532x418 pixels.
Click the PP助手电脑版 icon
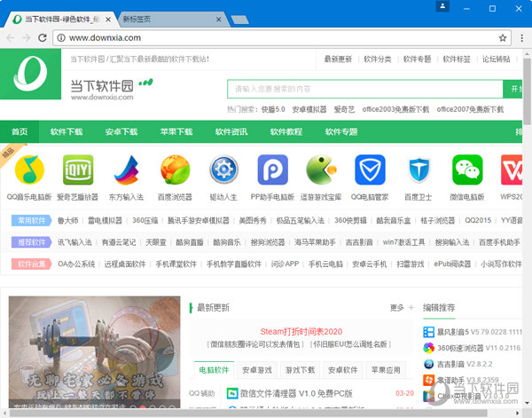click(x=272, y=169)
